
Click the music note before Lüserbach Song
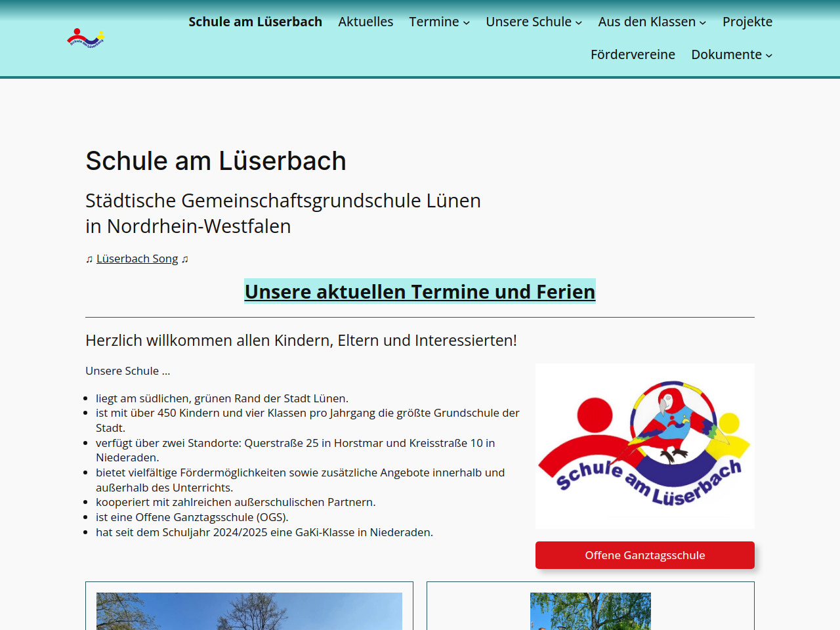(x=89, y=259)
